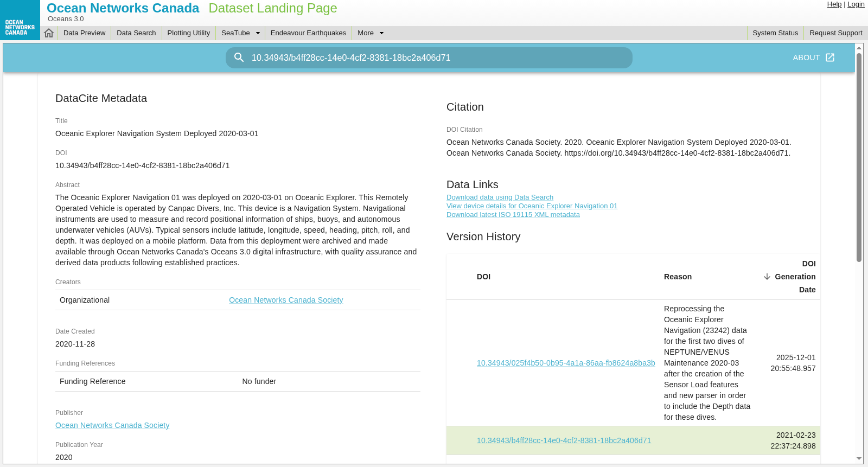Open System Status
This screenshot has height=467, width=868.
click(775, 33)
